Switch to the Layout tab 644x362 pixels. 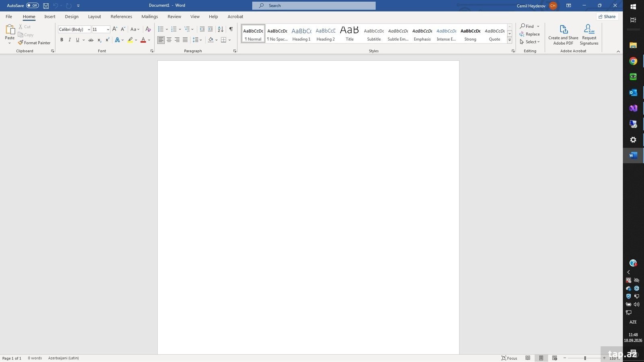[95, 16]
